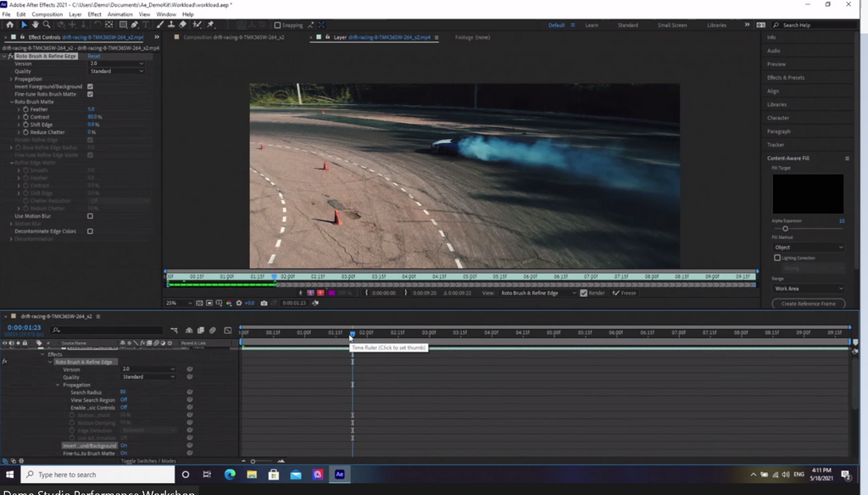This screenshot has height=495, width=868.
Task: Select the Zoom magnifier tool
Action: (x=47, y=25)
